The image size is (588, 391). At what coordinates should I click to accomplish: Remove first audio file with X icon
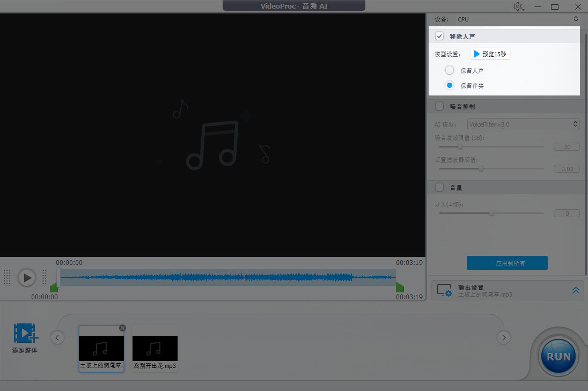[122, 328]
